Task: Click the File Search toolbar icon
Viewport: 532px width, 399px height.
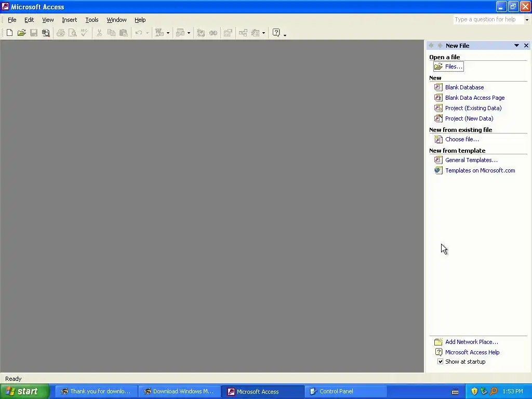Action: (46, 33)
